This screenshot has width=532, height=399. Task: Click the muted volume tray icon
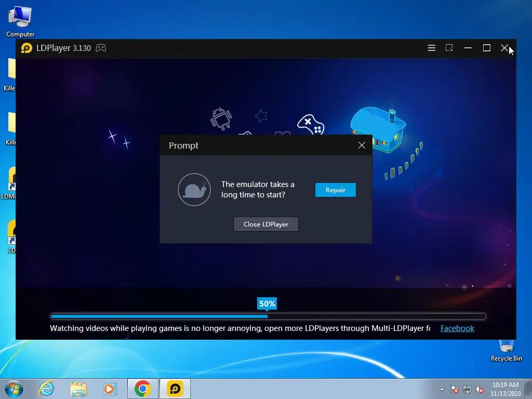[x=480, y=390]
